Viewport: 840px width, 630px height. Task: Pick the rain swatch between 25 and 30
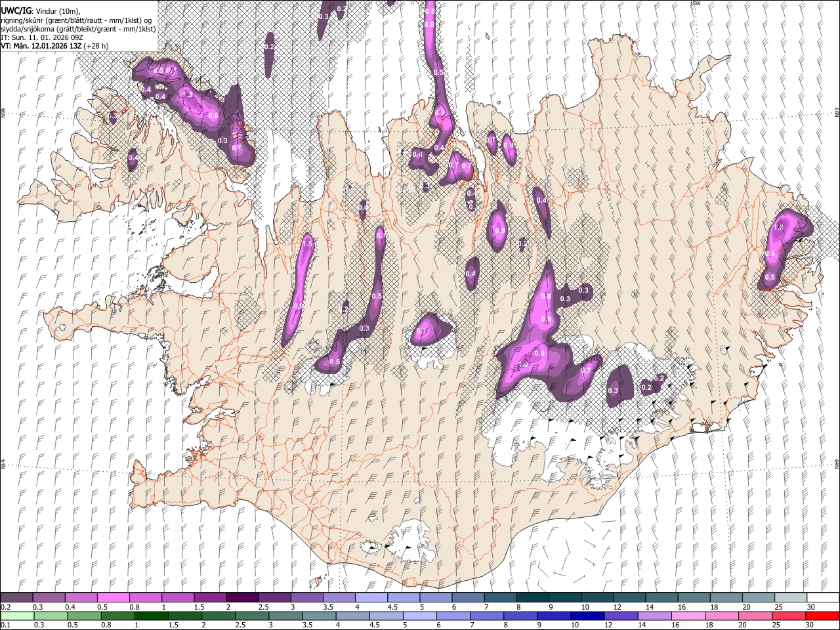pos(788,616)
